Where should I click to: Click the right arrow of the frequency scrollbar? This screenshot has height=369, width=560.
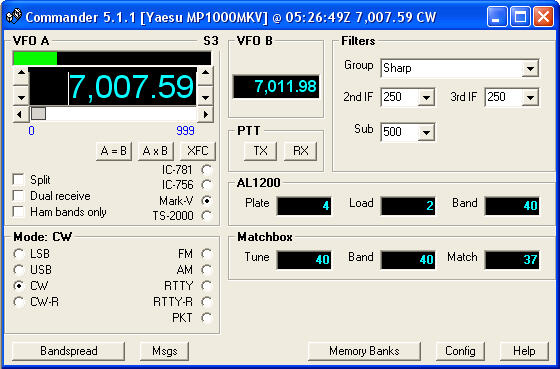[x=205, y=114]
